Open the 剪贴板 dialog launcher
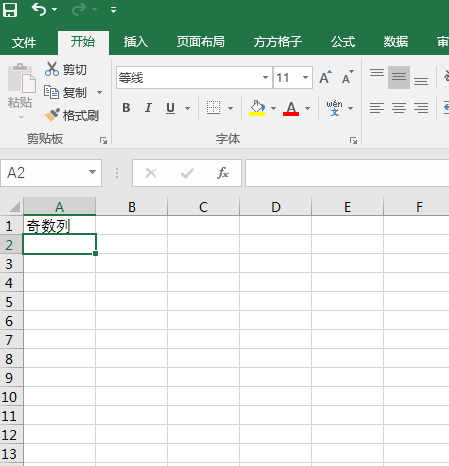Screen dimensions: 449x466 [103, 141]
